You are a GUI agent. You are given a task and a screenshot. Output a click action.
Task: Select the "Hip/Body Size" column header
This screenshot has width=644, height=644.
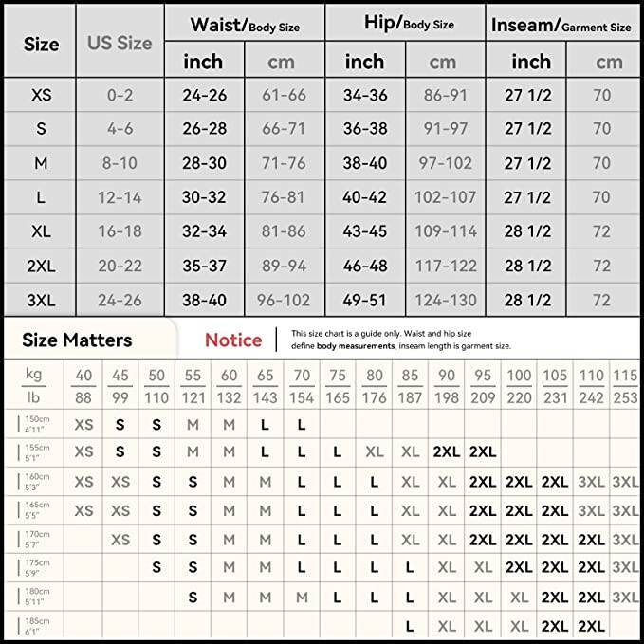(407, 26)
